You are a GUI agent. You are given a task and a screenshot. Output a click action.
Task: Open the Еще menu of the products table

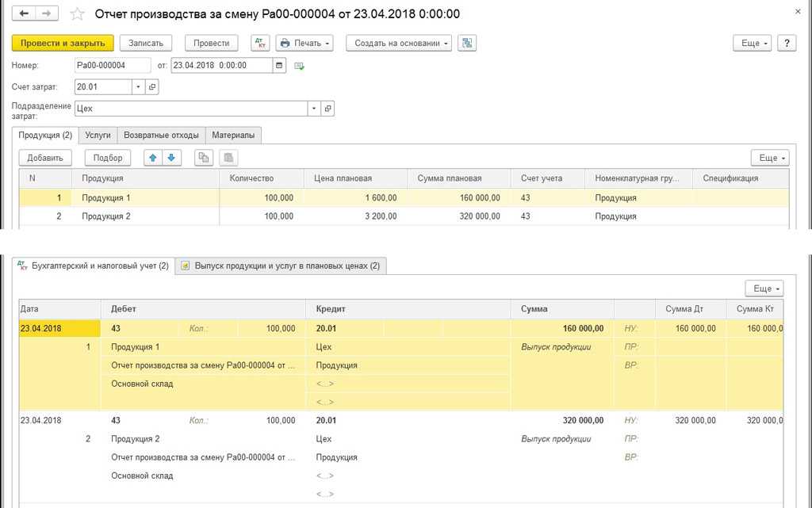[x=770, y=158]
